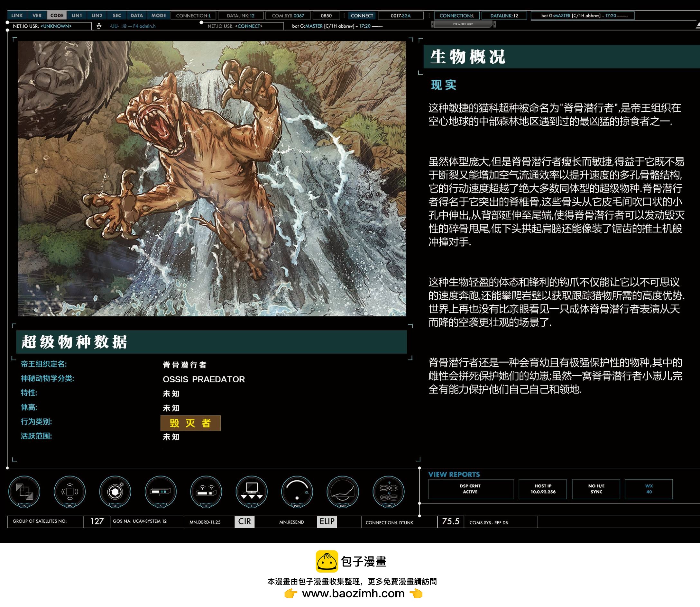Open the R wireless router icon
The width and height of the screenshot is (700, 607).
pyautogui.click(x=206, y=492)
